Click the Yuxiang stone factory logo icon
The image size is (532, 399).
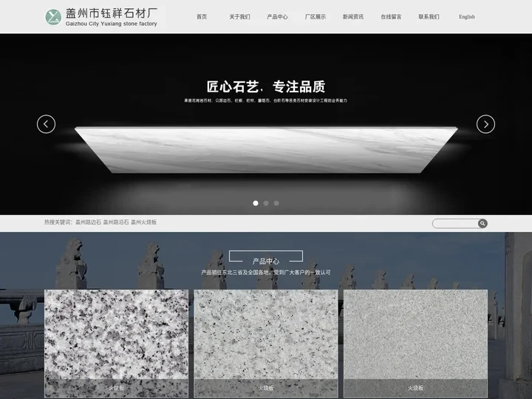(53, 16)
